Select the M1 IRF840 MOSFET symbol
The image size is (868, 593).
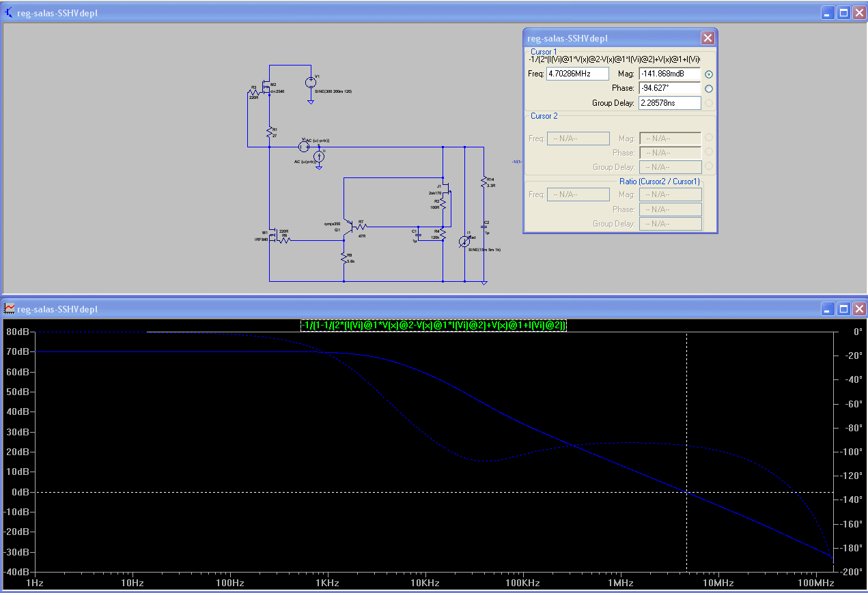[x=272, y=235]
